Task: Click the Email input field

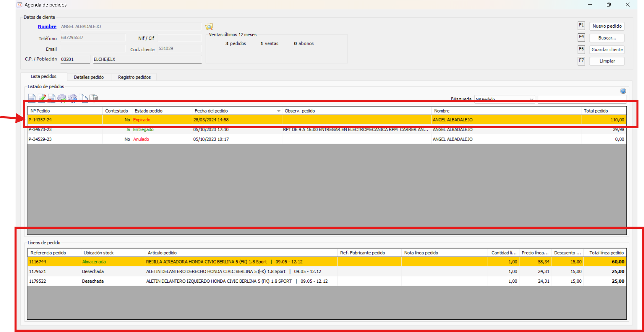Action: [93, 49]
